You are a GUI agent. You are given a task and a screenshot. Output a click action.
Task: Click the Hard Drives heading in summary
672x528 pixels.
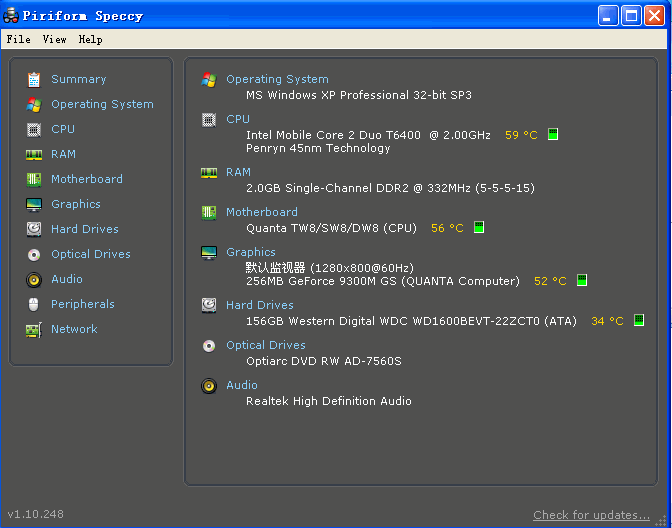click(x=260, y=305)
